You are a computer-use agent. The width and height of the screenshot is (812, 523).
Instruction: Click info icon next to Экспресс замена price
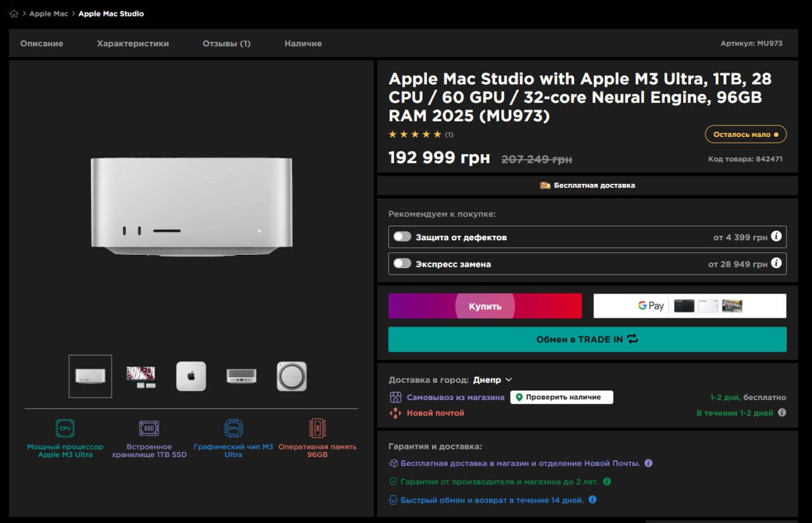pos(776,264)
